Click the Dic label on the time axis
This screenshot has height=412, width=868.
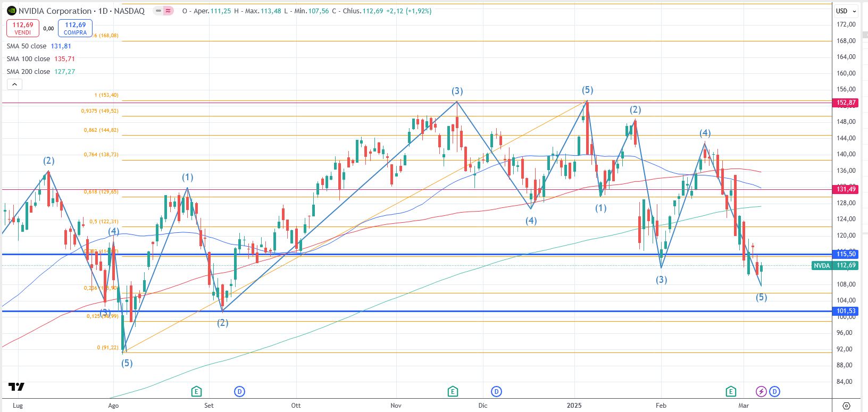click(x=482, y=405)
